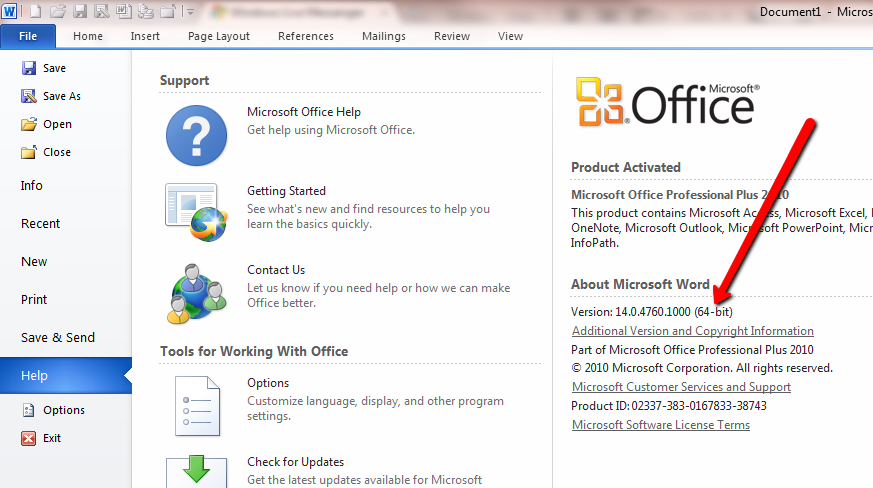Click the Getting Started title text
The image size is (873, 488).
[x=286, y=191]
